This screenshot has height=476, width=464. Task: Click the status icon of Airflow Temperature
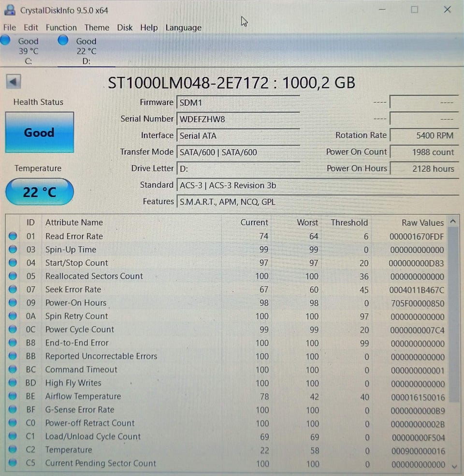pyautogui.click(x=13, y=396)
